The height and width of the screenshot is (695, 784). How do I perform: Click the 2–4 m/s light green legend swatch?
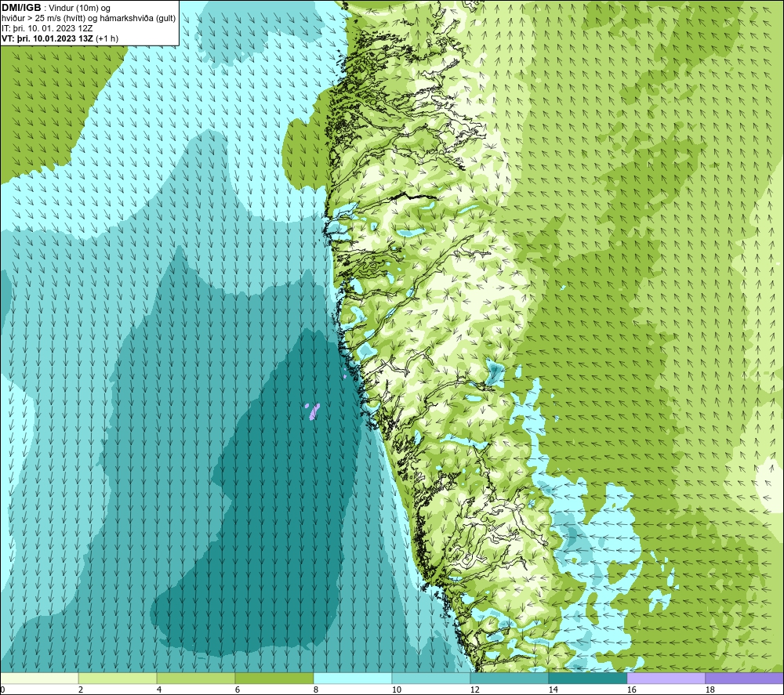pyautogui.click(x=118, y=678)
